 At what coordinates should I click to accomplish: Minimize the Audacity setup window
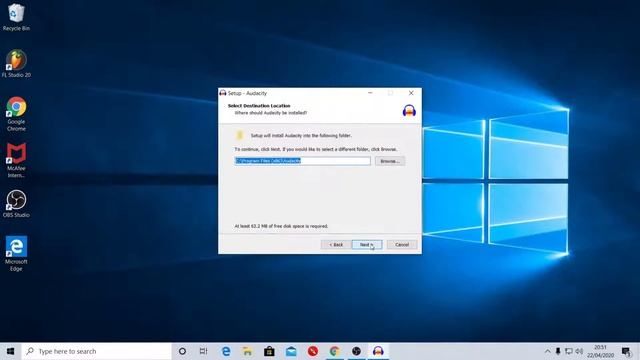click(370, 93)
